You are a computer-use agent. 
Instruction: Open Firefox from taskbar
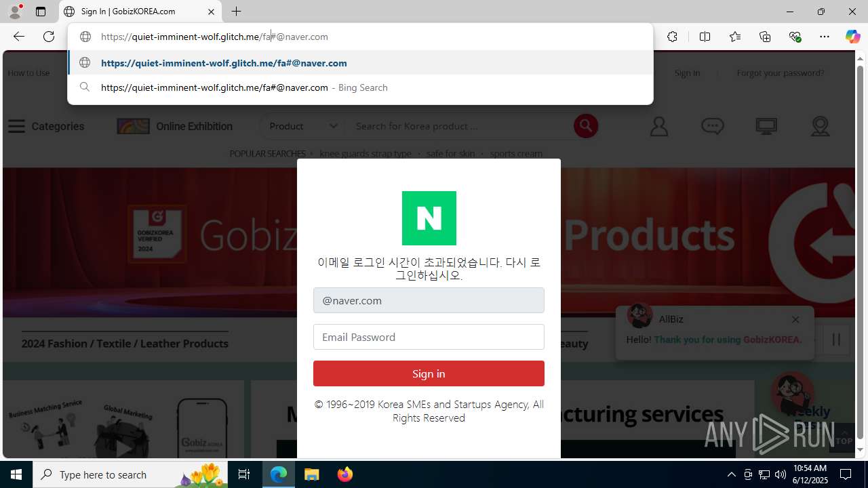[x=344, y=474]
